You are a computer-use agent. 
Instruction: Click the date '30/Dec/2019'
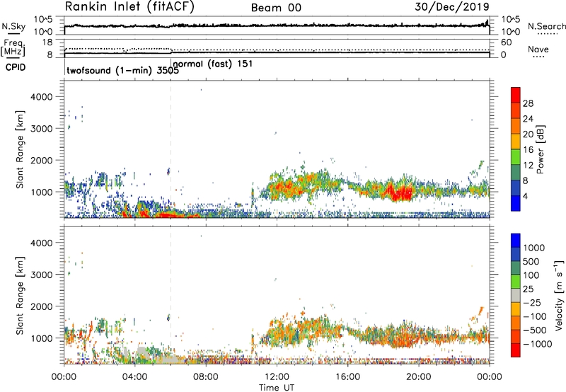452,7
